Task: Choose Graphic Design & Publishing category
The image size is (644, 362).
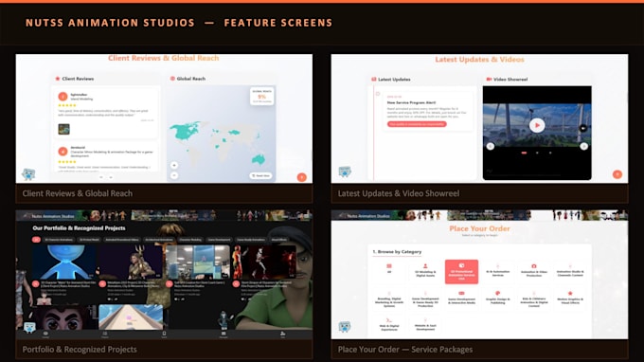Action: tap(498, 299)
